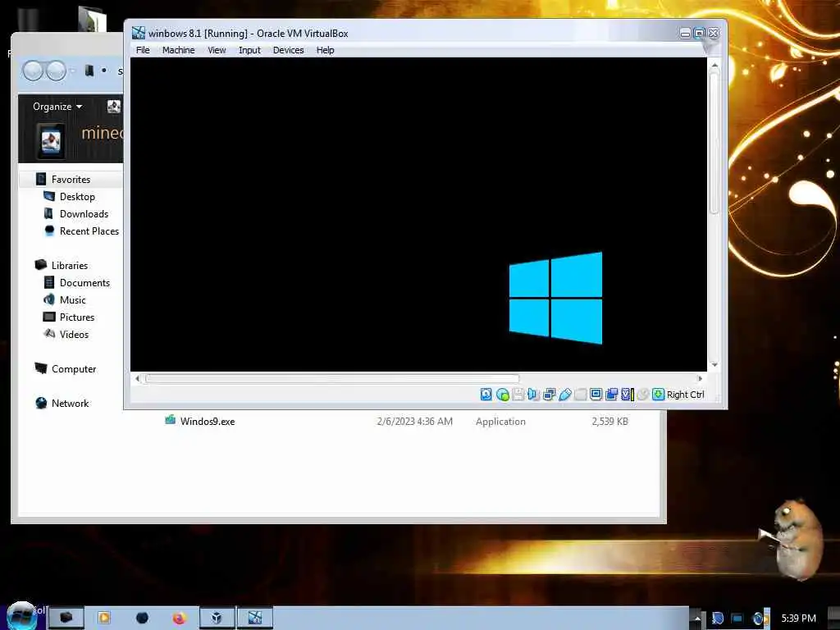This screenshot has height=630, width=840.
Task: Select the Windos9.exe file
Action: point(208,421)
